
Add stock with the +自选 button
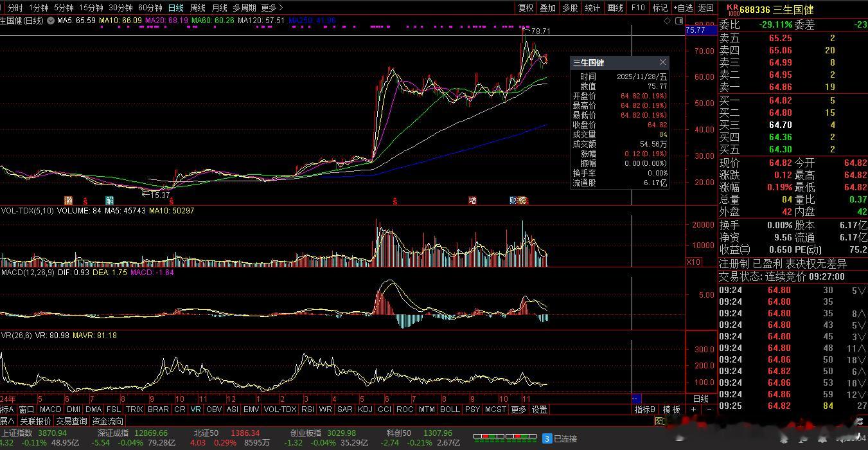pyautogui.click(x=683, y=8)
